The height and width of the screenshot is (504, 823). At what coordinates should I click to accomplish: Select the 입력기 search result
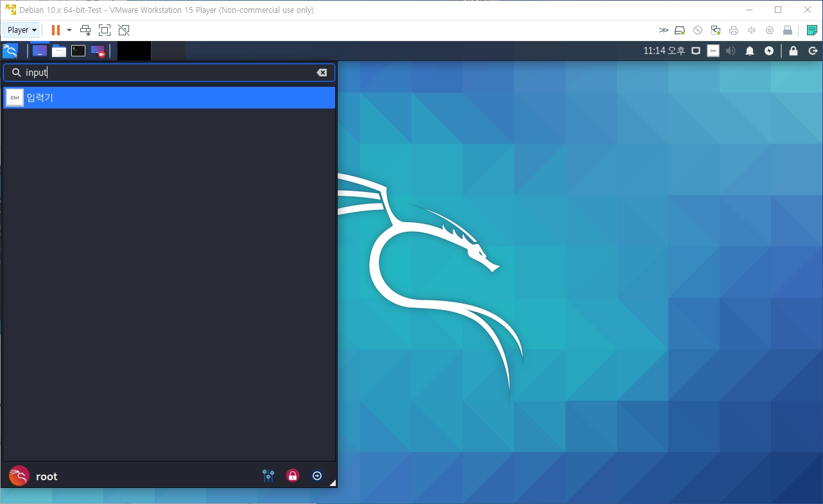pos(169,98)
